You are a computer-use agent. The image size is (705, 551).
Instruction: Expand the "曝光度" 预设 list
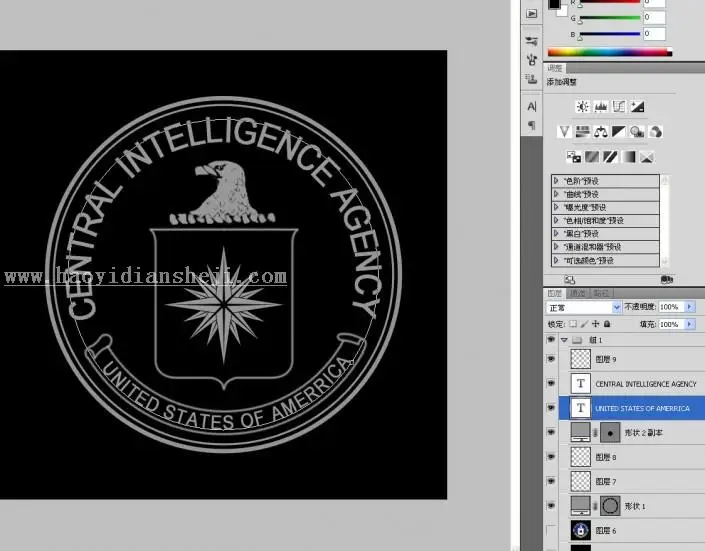[x=557, y=207]
